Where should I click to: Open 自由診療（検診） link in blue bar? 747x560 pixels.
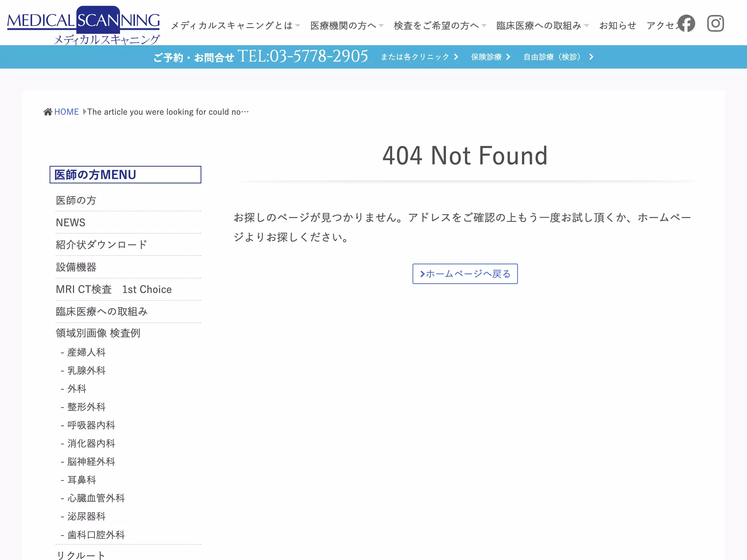click(558, 57)
